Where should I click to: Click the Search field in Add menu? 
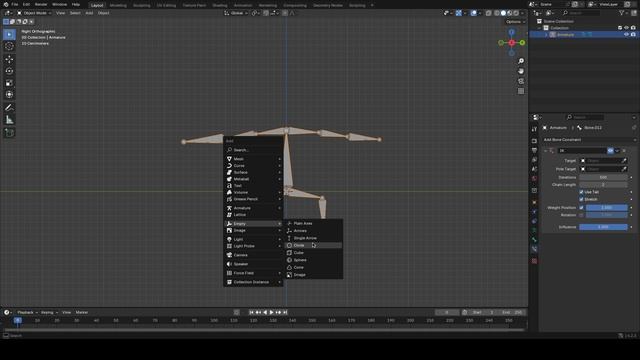(x=253, y=150)
